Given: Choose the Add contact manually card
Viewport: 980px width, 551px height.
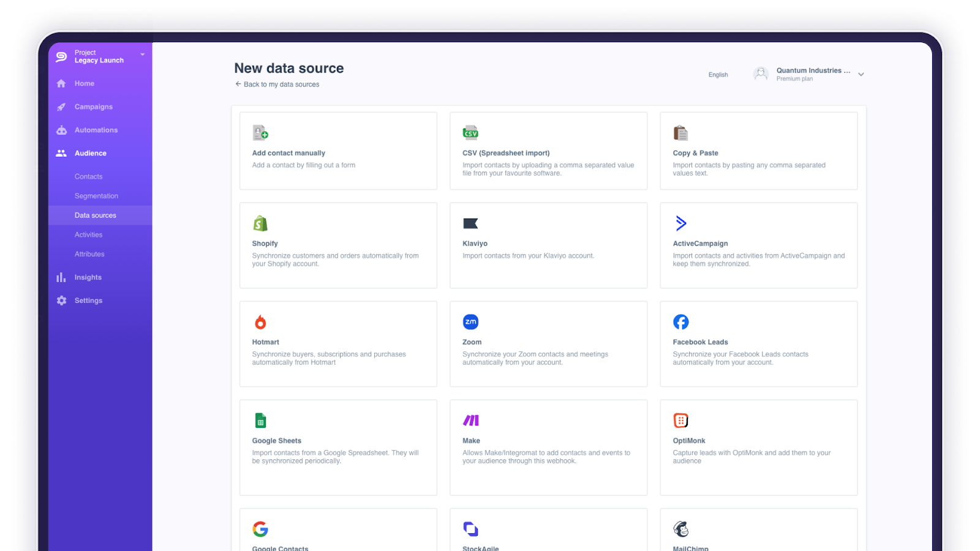Looking at the screenshot, I should (x=338, y=151).
